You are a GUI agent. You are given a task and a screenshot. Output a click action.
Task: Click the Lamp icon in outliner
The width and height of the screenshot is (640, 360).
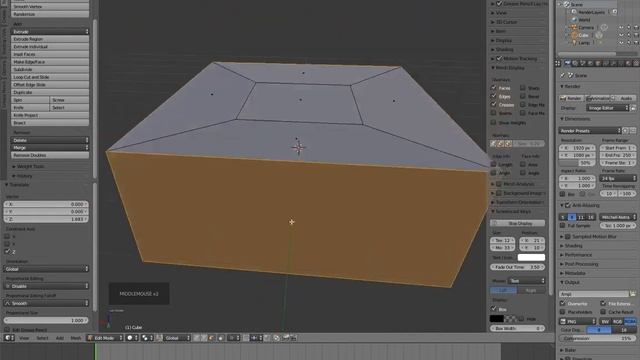pyautogui.click(x=574, y=42)
